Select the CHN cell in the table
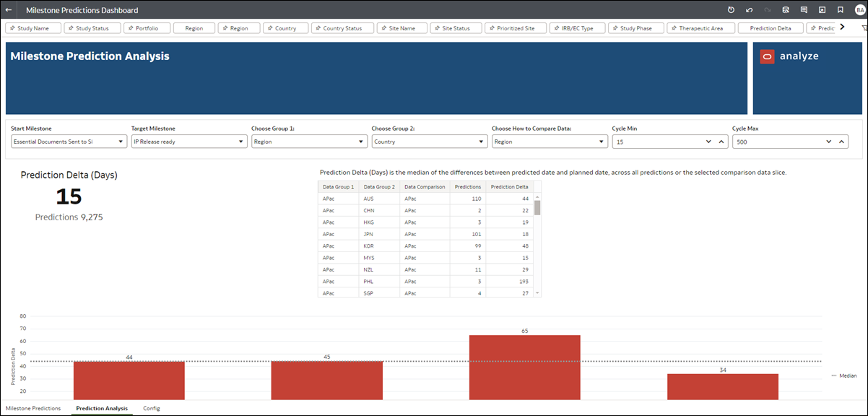868x416 pixels. (x=379, y=210)
